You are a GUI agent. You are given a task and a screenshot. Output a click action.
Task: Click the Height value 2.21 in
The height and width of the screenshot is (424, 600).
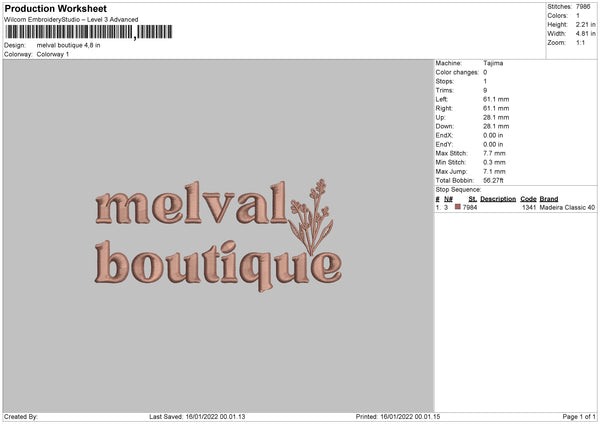585,24
